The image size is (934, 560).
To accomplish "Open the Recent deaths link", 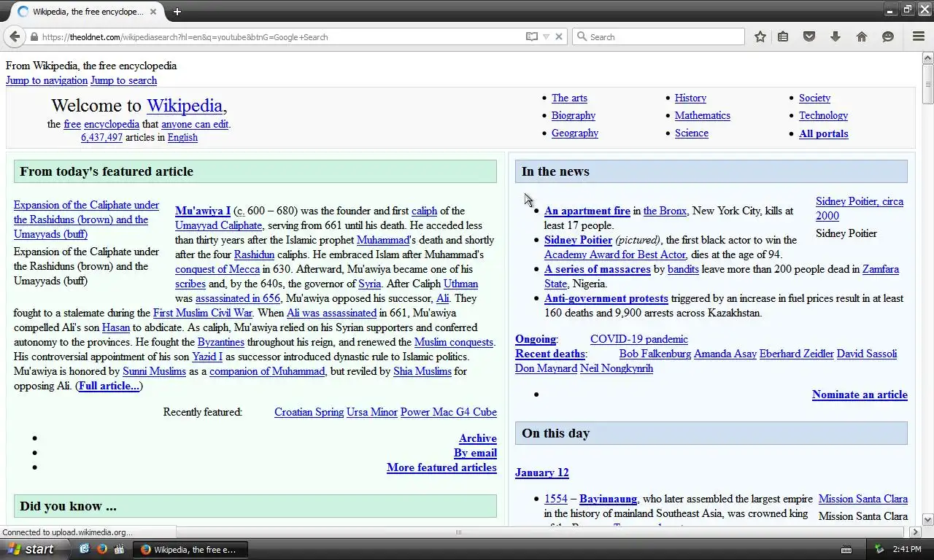I will point(550,354).
